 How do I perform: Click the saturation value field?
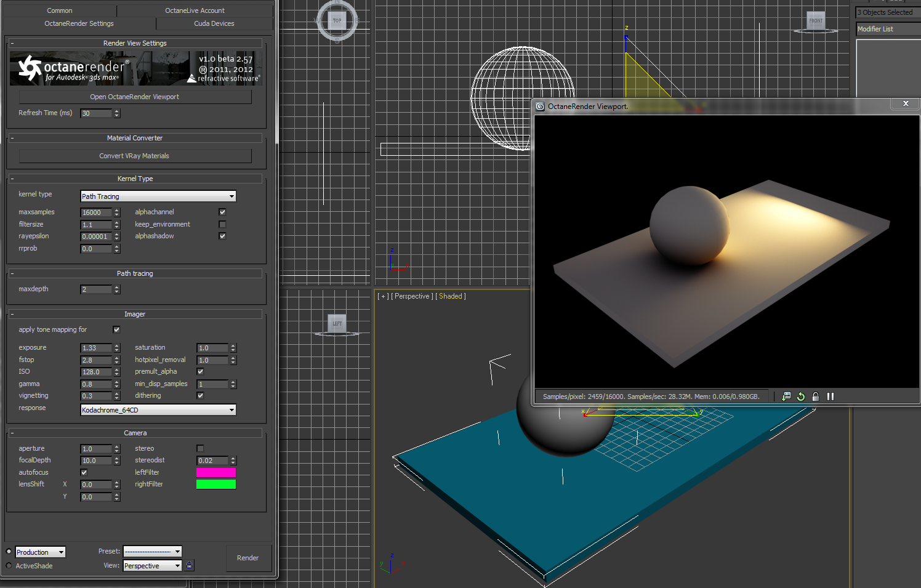213,348
